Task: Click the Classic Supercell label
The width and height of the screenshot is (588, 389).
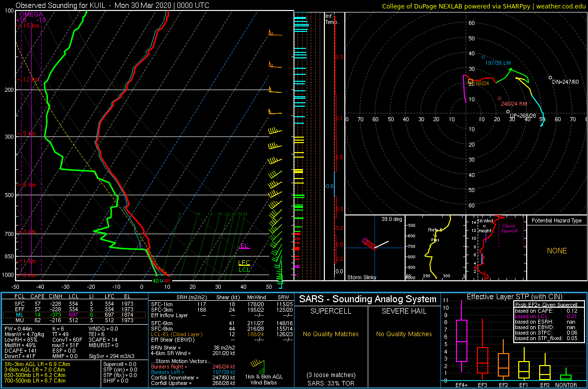Action: tap(510, 228)
